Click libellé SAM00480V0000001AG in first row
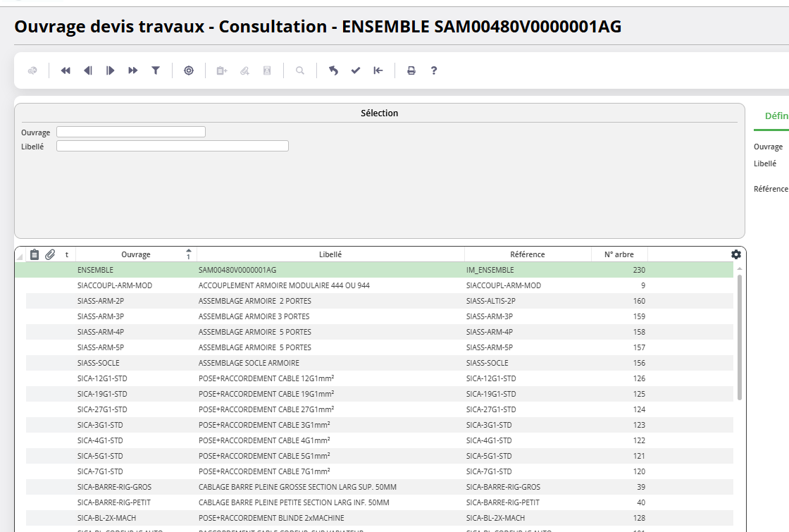789x532 pixels. [237, 270]
